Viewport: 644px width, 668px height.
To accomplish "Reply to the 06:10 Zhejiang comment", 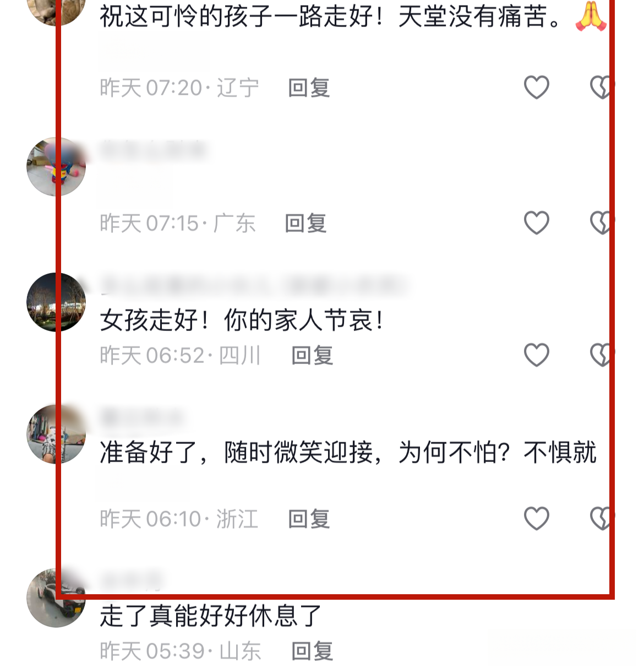I will pos(309,519).
